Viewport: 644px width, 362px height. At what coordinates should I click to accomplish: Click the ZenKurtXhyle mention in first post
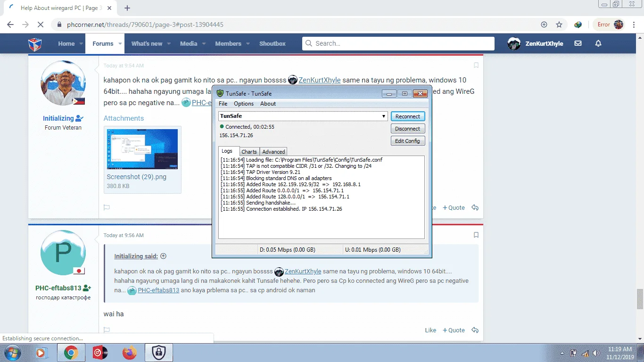tap(320, 80)
